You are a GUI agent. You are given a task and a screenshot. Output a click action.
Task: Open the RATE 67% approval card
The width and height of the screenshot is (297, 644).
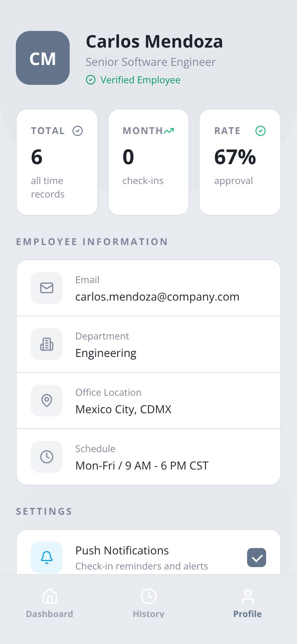240,162
